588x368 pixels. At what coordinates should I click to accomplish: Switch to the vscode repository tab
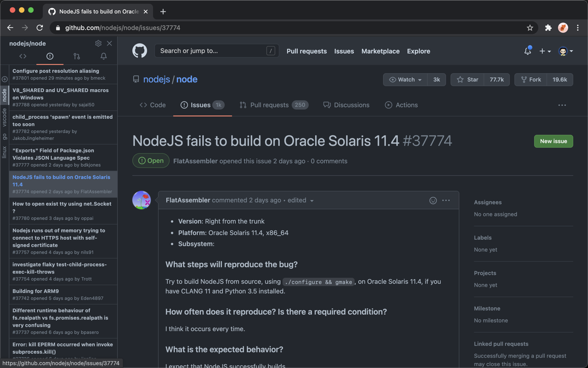pos(5,117)
